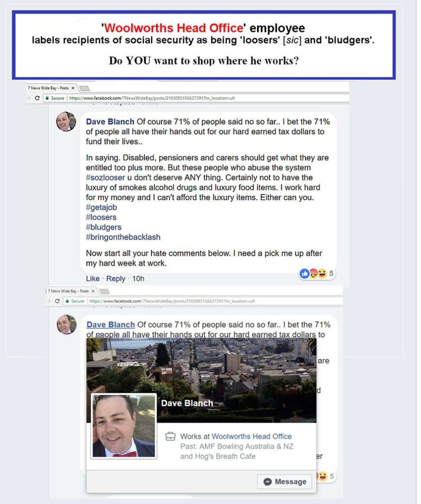Click the #sozlooser hashtag
Viewport: 421px width, 504px height.
(106, 178)
